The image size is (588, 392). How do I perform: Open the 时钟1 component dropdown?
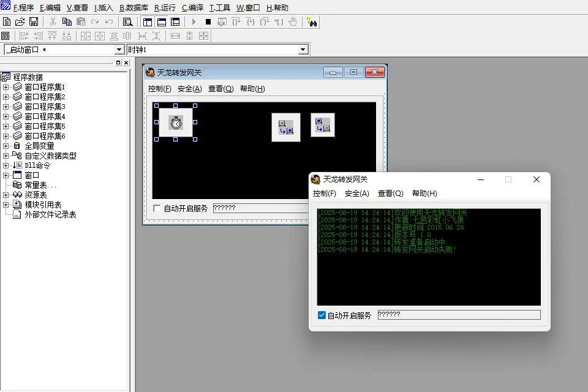[303, 50]
